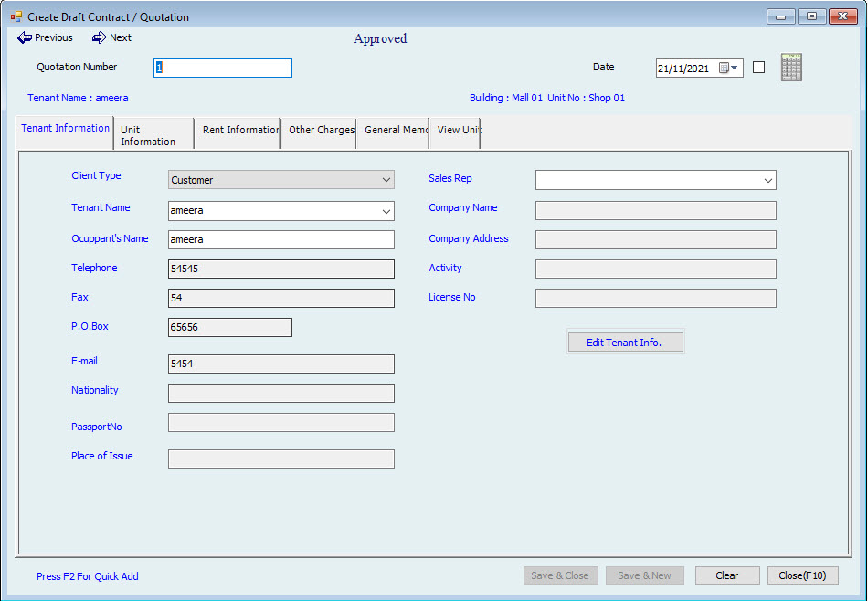Open the Tenant Name dropdown list
868x601 pixels.
[x=386, y=211]
